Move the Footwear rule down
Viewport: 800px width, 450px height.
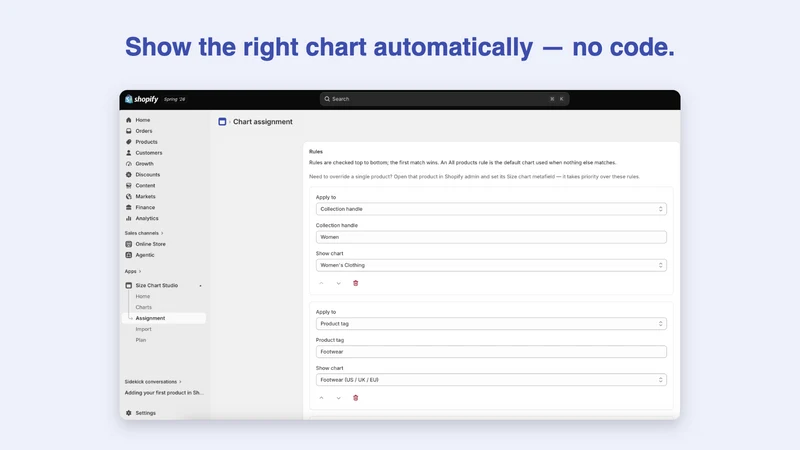pyautogui.click(x=338, y=398)
